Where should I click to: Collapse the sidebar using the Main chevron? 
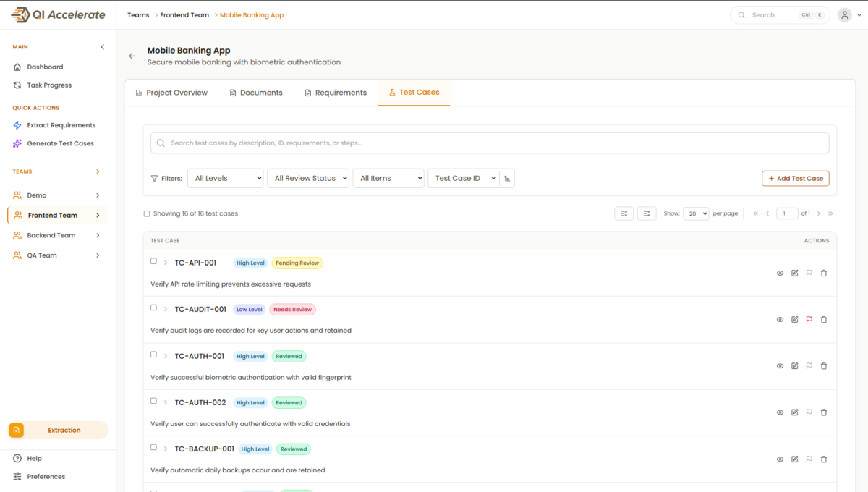(x=102, y=47)
